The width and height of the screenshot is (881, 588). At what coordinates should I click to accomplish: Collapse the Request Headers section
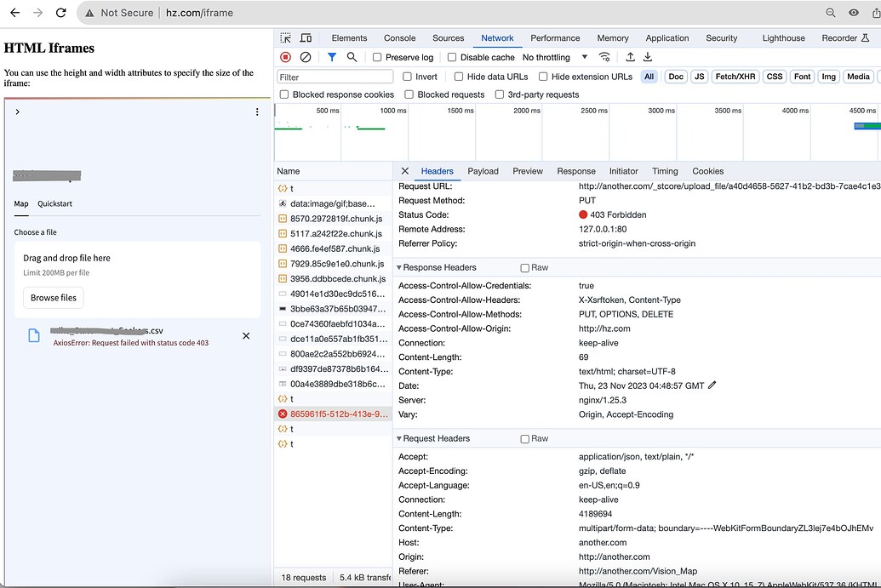[398, 438]
